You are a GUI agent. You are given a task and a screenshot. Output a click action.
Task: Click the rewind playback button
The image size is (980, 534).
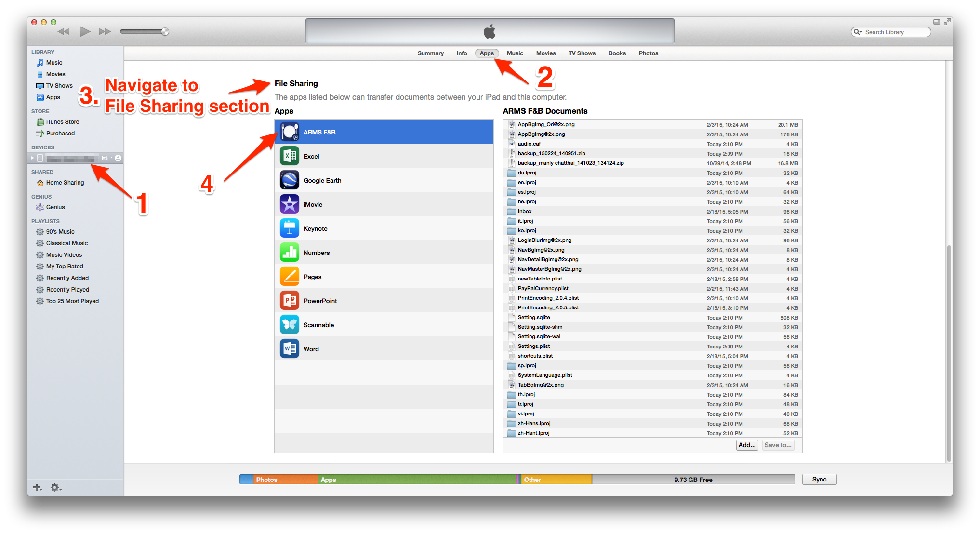click(x=64, y=32)
